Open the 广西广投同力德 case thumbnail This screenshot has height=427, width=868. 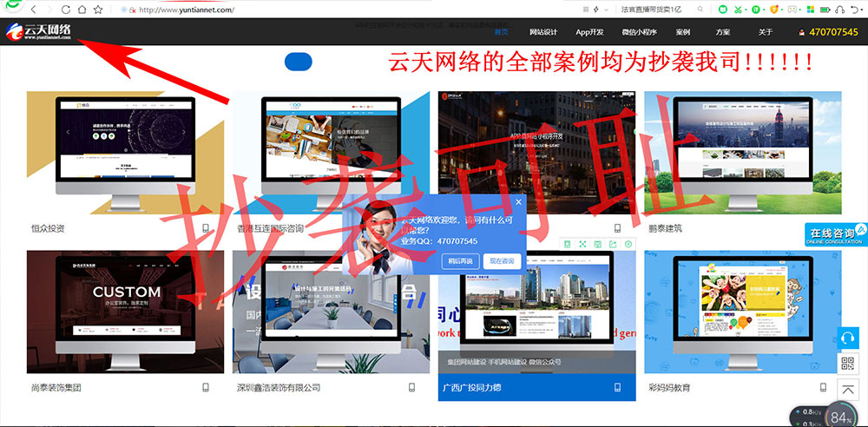tap(536, 312)
